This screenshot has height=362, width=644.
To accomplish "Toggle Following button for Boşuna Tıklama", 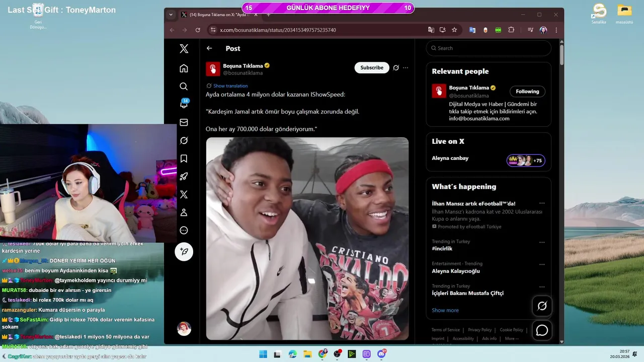I will [x=527, y=92].
